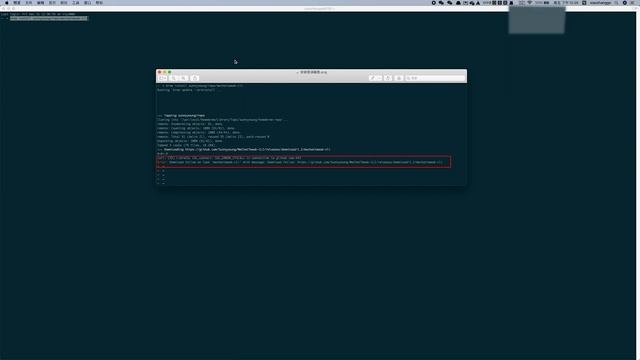This screenshot has width=640, height=360.
Task: Select highlighted command line in Terminal window
Action: tap(49, 18)
